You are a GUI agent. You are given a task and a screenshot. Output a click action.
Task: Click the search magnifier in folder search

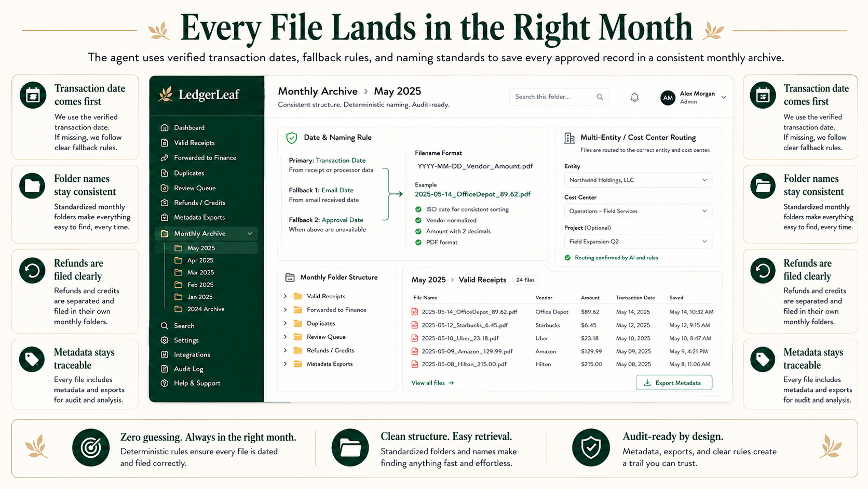(600, 97)
